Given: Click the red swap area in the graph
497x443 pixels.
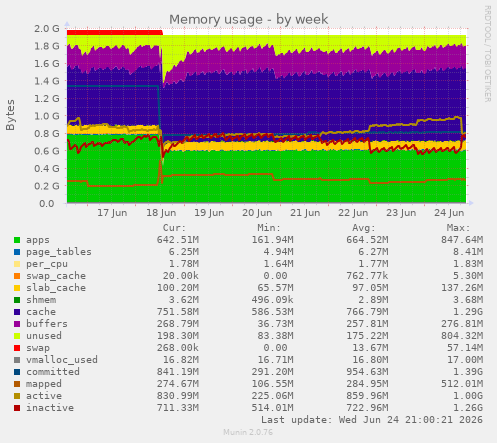Looking at the screenshot, I should tap(114, 32).
